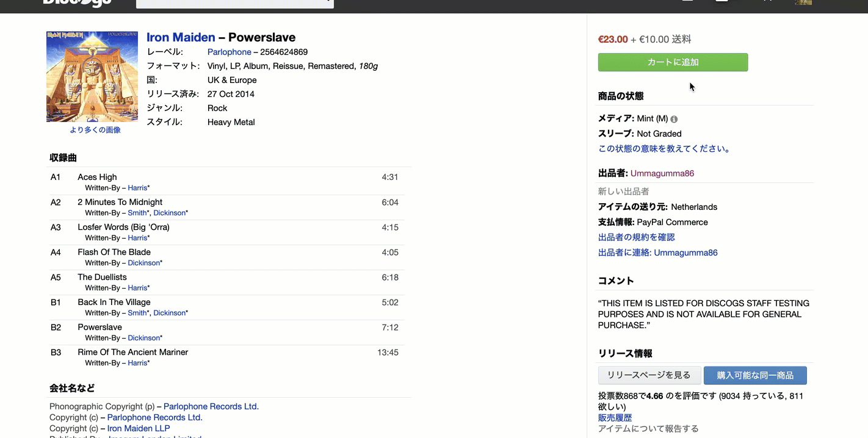
Task: Click the 会社名など heading
Action: click(72, 389)
